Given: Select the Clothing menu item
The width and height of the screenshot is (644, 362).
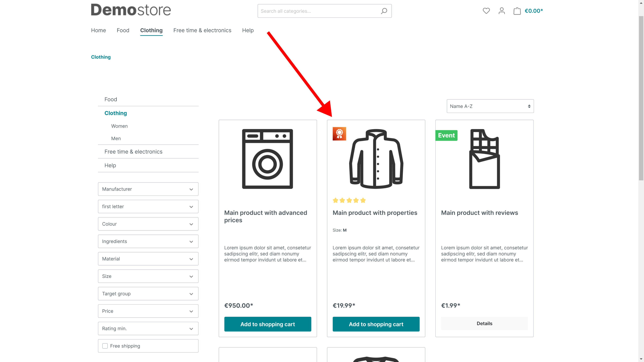Looking at the screenshot, I should tap(151, 30).
